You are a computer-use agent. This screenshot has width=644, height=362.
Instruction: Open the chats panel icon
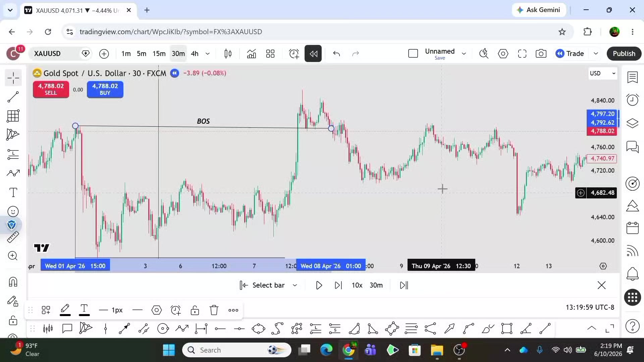(x=632, y=147)
